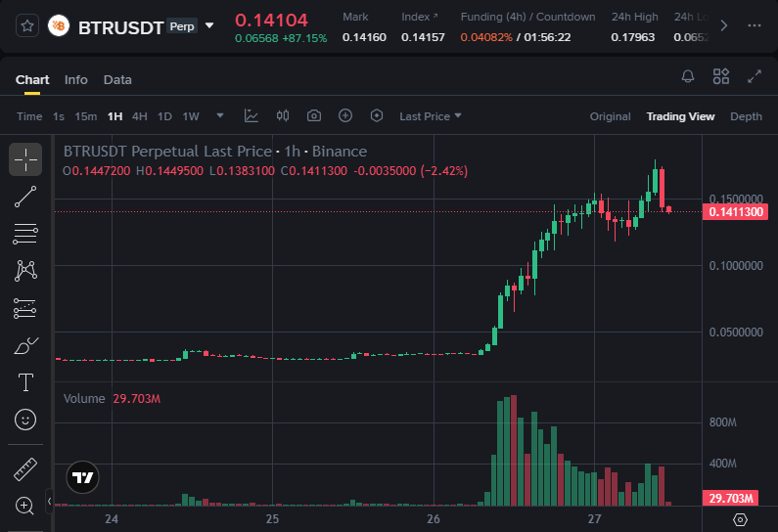778x532 pixels.
Task: Click the add circle plus icon
Action: point(345,116)
